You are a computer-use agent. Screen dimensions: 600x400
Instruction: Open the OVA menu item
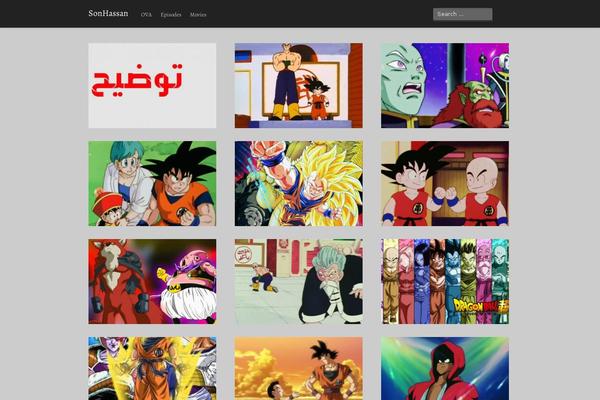click(x=146, y=15)
